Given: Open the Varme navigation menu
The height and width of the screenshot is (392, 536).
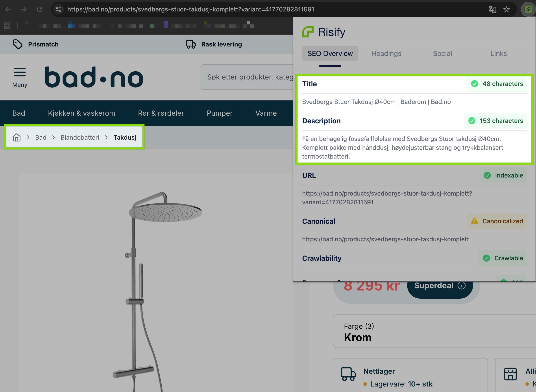Looking at the screenshot, I should [266, 113].
